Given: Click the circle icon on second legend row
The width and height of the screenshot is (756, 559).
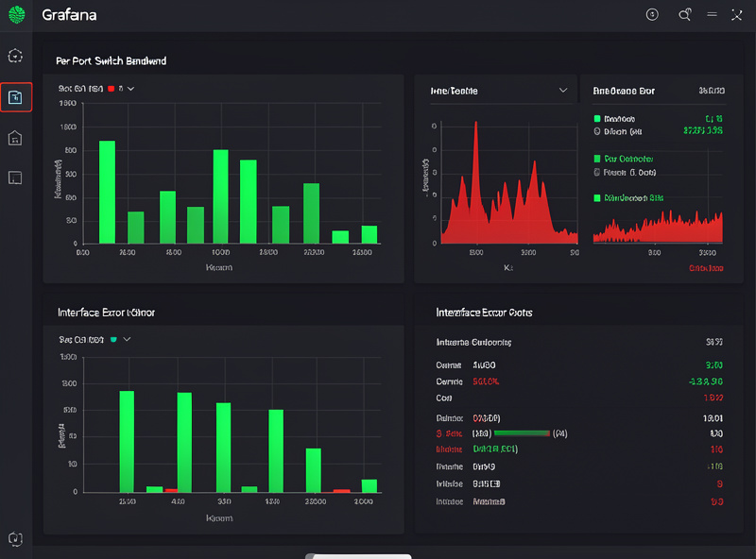Looking at the screenshot, I should click(597, 131).
